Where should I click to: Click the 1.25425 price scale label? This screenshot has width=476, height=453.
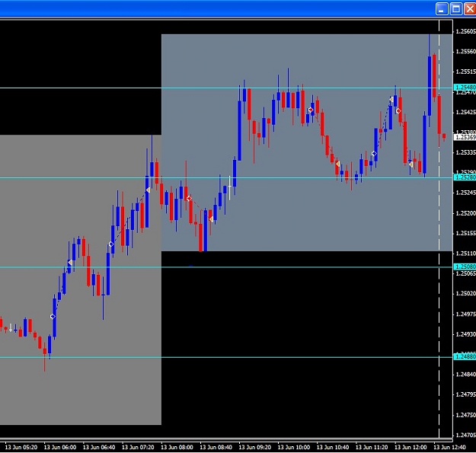tap(465, 112)
